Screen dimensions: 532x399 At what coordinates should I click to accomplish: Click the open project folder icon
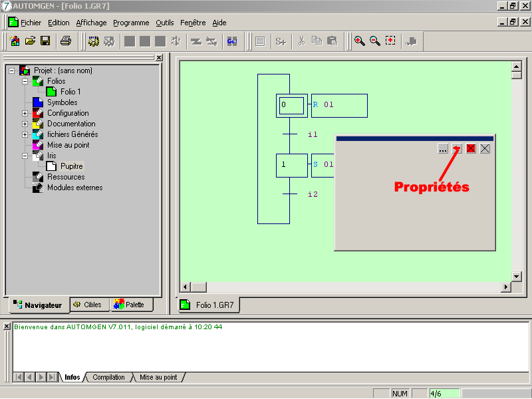pos(30,41)
